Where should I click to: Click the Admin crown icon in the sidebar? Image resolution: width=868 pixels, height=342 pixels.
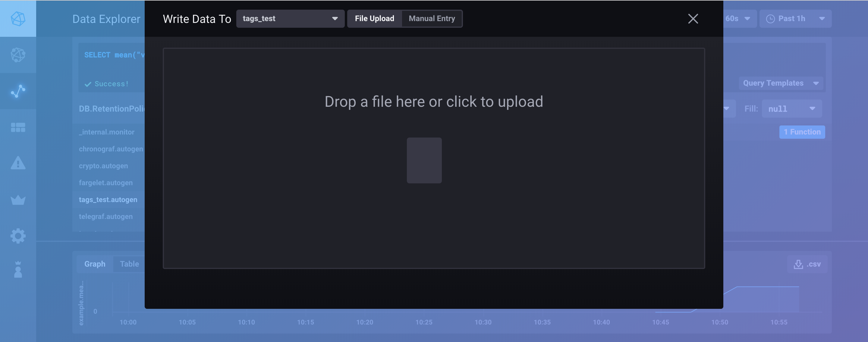18,200
